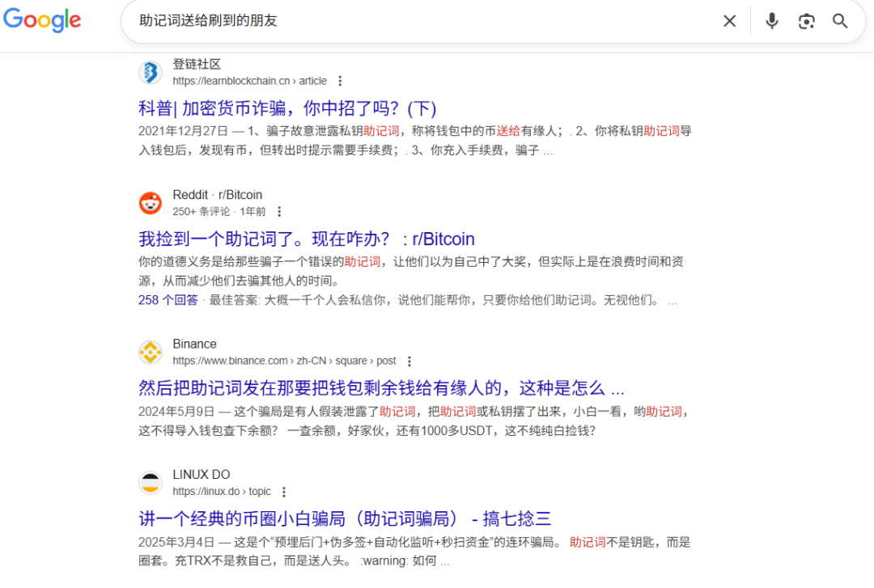Click the Google logo

pyautogui.click(x=42, y=20)
